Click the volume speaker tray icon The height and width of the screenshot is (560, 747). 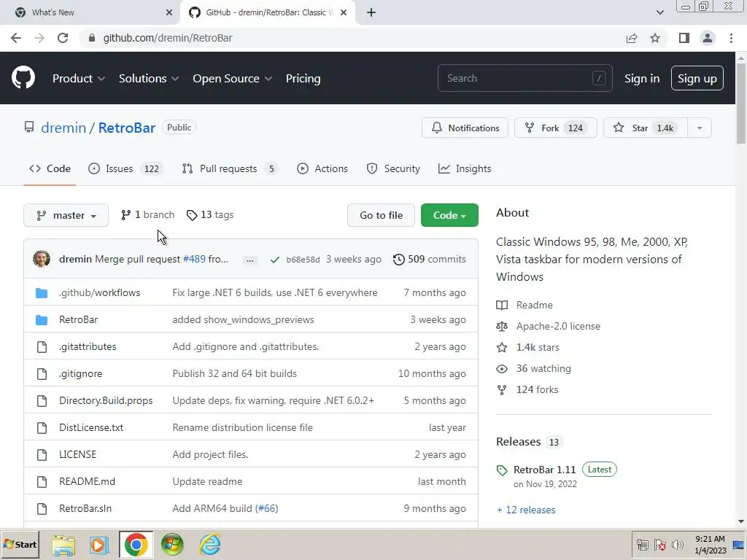click(x=677, y=544)
